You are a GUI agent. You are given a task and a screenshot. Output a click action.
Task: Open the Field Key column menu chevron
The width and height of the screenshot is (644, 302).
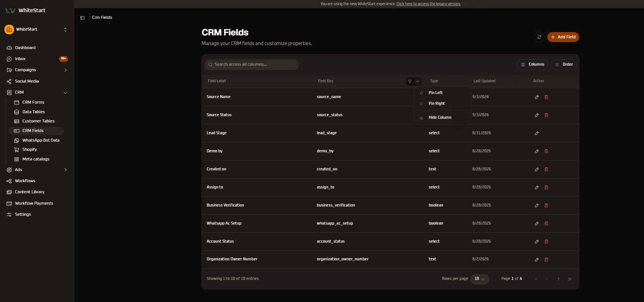click(x=418, y=81)
